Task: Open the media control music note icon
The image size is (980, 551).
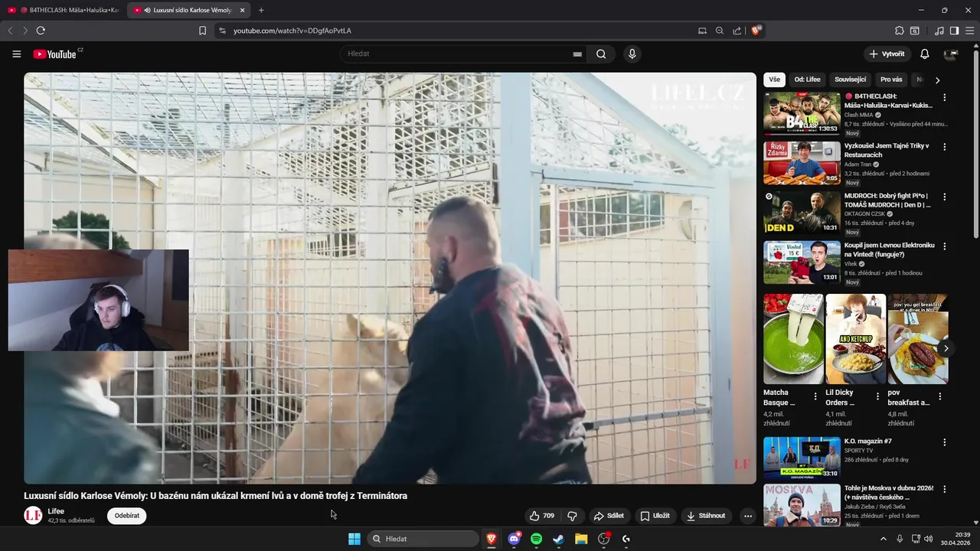Action: 939,31
